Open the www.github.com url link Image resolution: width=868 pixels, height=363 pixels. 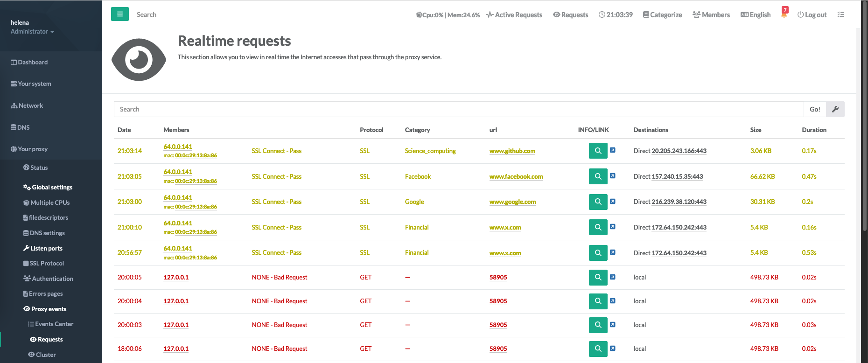click(x=512, y=151)
